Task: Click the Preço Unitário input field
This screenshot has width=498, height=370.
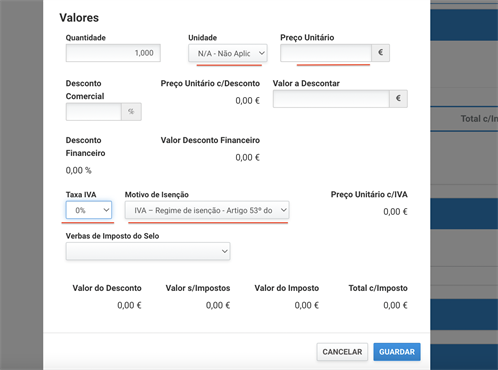Action: [326, 53]
